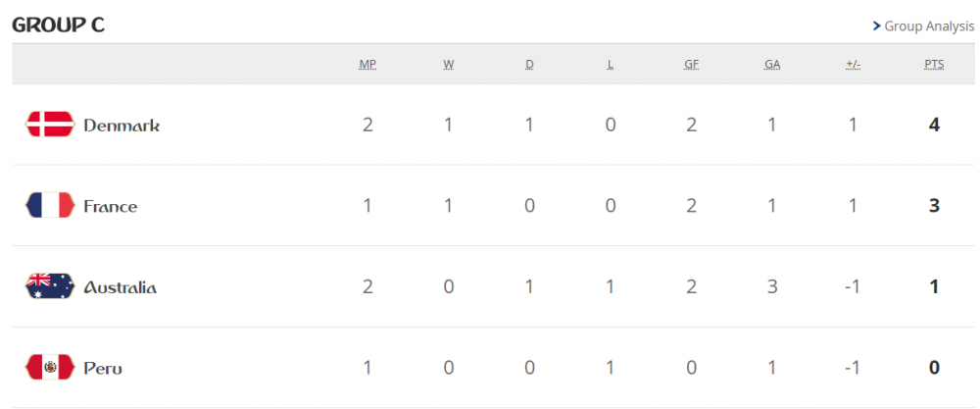Click the +/- goal difference header
Viewport: 980px width, 409px height.
click(853, 65)
